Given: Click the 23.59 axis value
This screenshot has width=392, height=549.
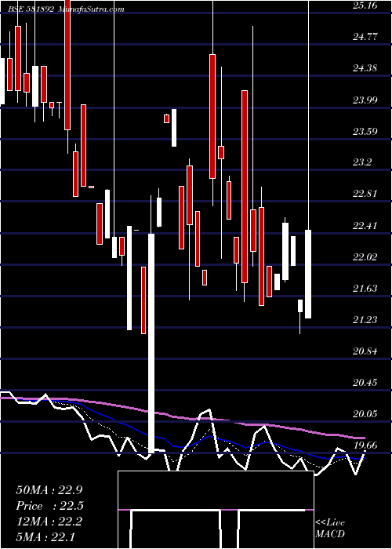Looking at the screenshot, I should click(365, 132).
